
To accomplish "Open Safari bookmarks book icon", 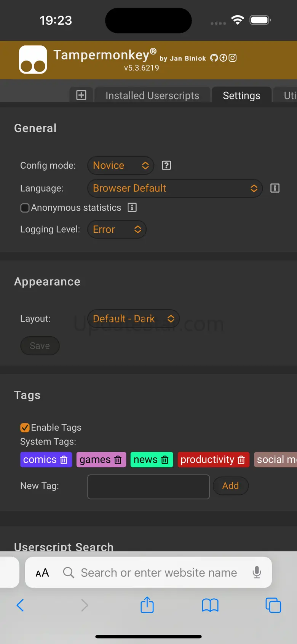I will click(210, 605).
